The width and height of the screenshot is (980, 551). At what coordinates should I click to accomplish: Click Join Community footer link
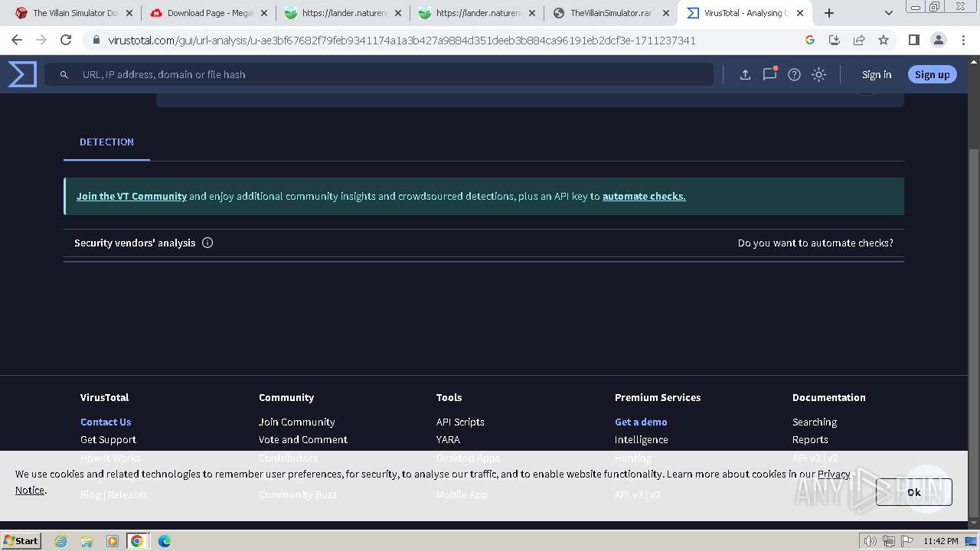pos(296,422)
